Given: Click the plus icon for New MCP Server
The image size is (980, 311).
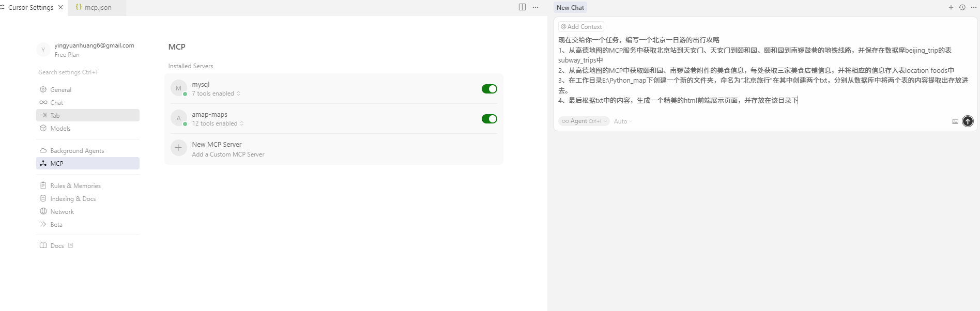Looking at the screenshot, I should pyautogui.click(x=178, y=148).
